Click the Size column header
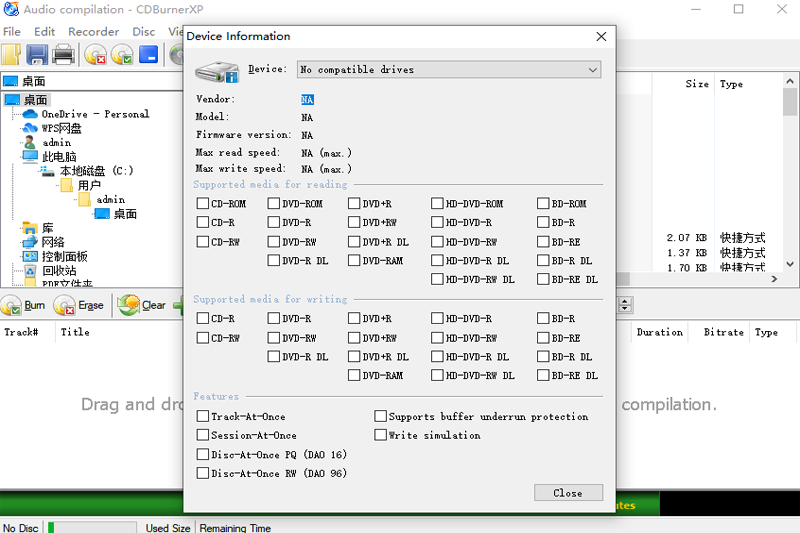The image size is (800, 533). coord(697,84)
